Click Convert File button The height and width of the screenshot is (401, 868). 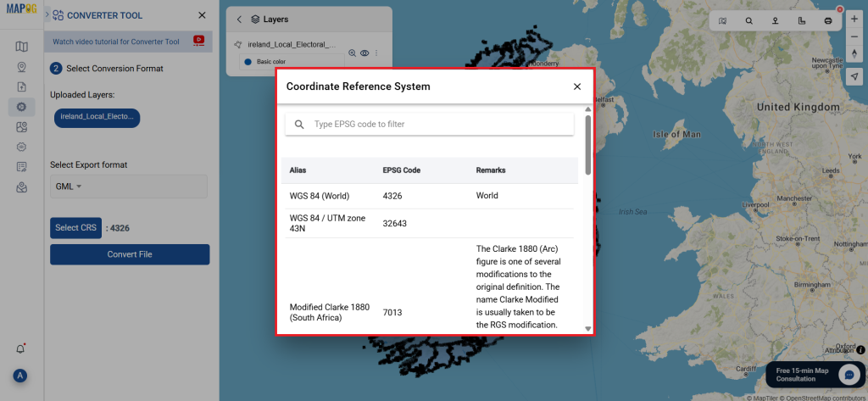tap(130, 254)
